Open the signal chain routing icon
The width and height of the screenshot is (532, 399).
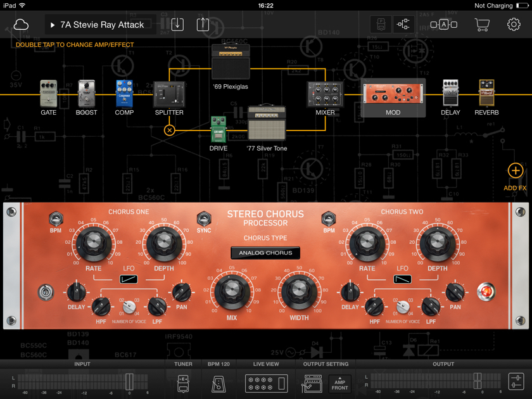[x=403, y=25]
